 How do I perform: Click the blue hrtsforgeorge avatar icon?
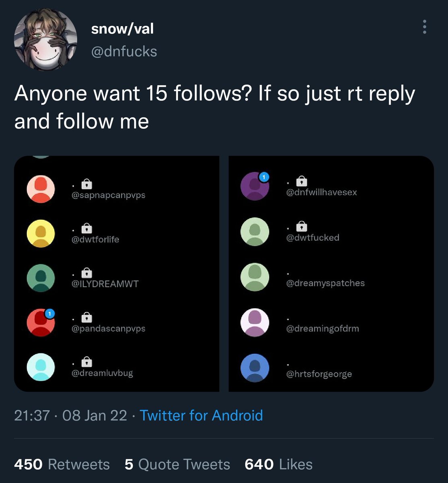[x=254, y=368]
